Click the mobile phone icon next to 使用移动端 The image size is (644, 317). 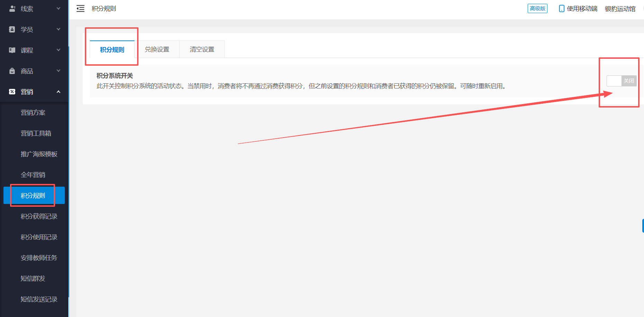(561, 8)
